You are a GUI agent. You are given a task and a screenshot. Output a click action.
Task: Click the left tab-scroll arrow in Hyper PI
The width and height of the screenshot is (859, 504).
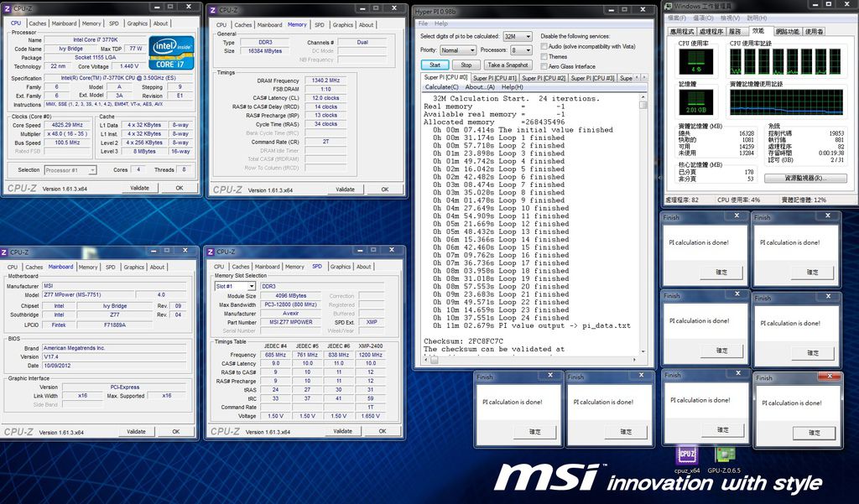[638, 78]
